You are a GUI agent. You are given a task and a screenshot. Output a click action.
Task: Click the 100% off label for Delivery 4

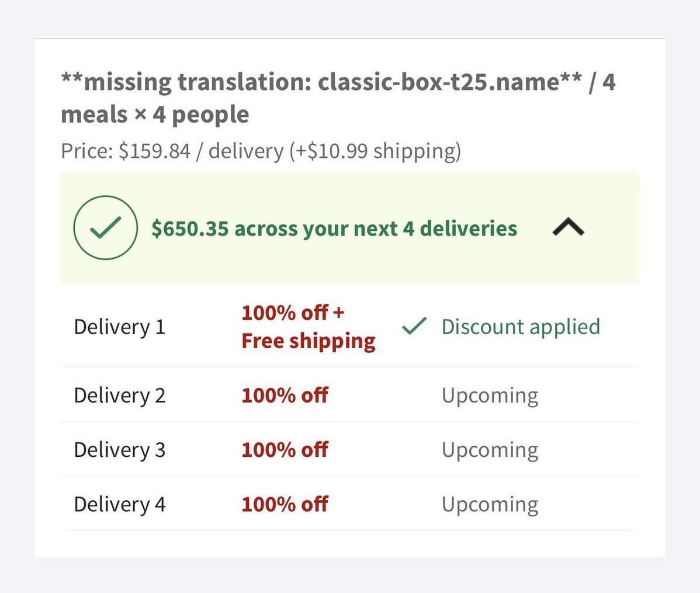pyautogui.click(x=285, y=504)
